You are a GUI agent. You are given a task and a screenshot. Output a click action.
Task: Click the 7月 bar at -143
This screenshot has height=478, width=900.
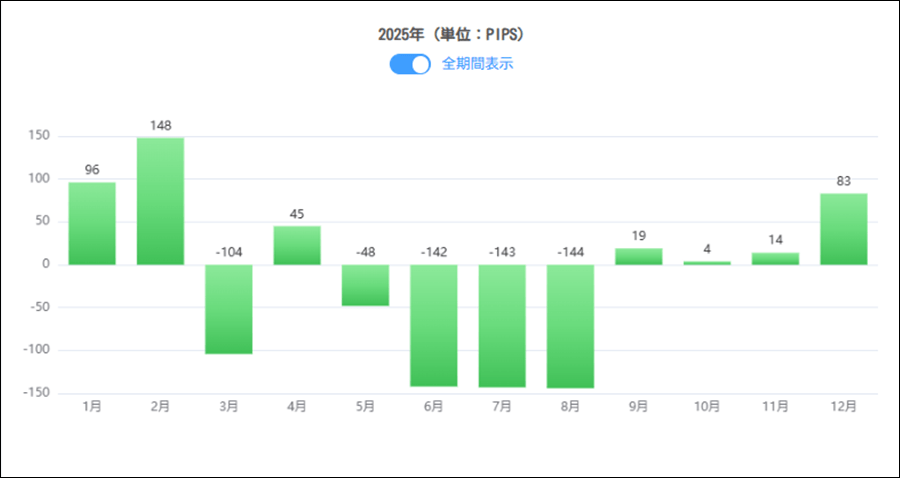[x=502, y=325]
